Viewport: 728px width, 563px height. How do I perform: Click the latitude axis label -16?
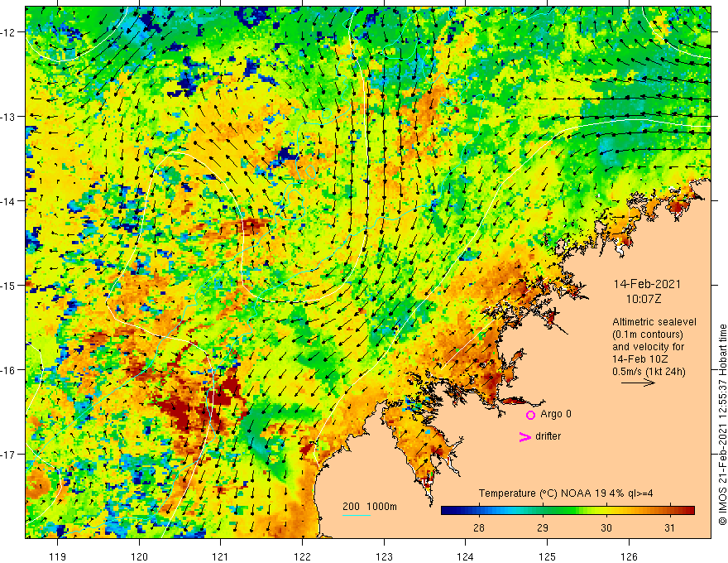tap(9, 370)
